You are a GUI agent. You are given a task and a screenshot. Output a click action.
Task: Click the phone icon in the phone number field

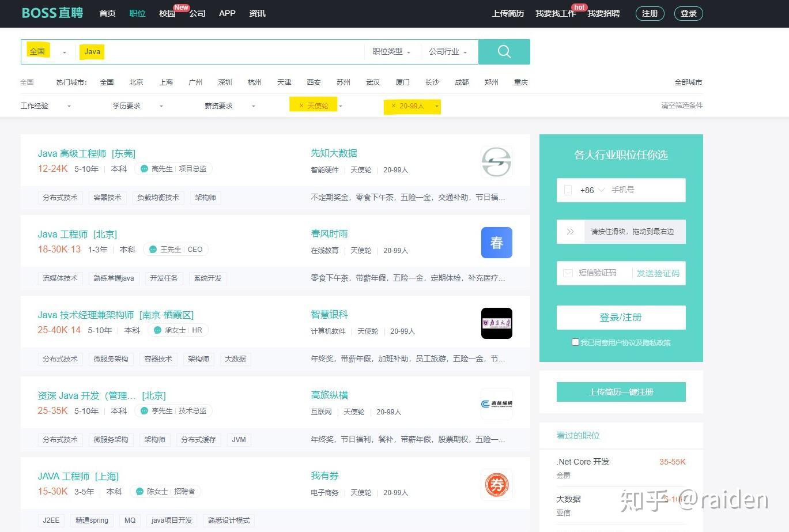coord(568,190)
